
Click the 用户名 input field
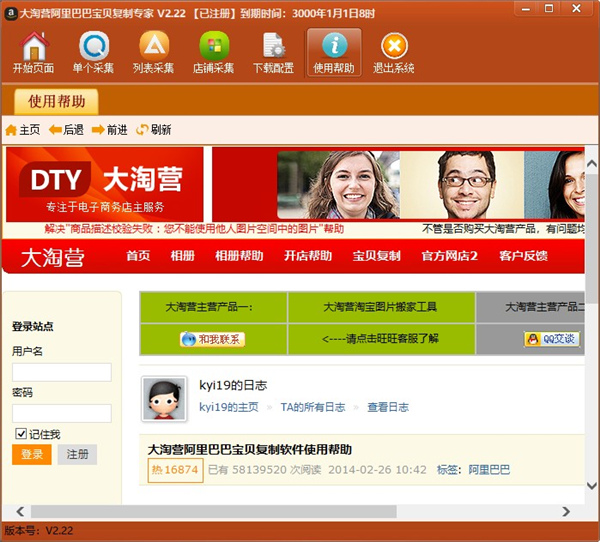(x=62, y=372)
